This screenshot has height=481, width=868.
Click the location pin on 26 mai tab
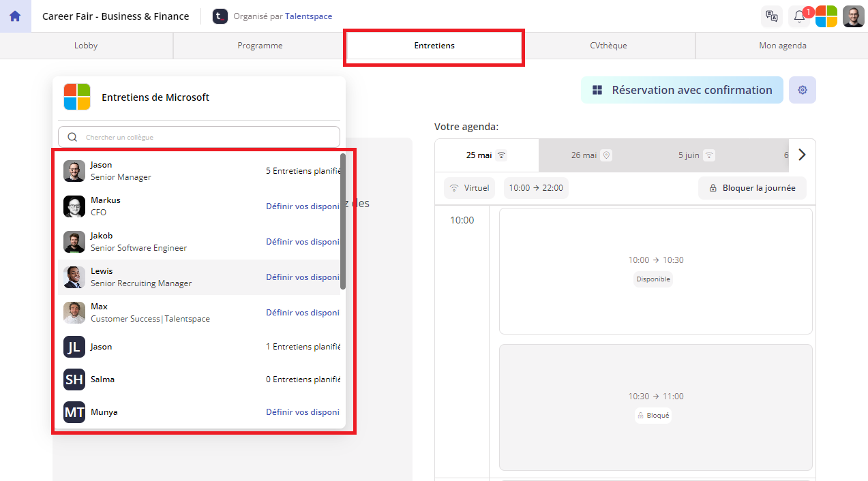[x=606, y=155]
